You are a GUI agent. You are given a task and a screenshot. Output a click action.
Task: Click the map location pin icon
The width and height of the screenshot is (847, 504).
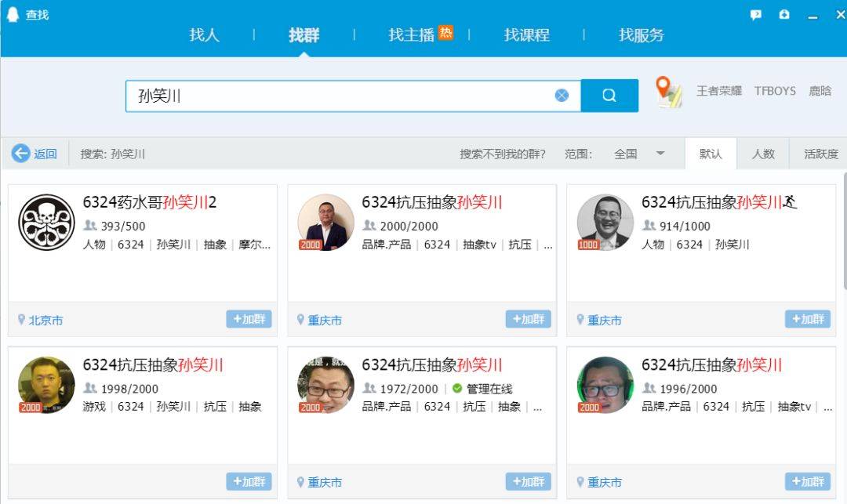667,92
